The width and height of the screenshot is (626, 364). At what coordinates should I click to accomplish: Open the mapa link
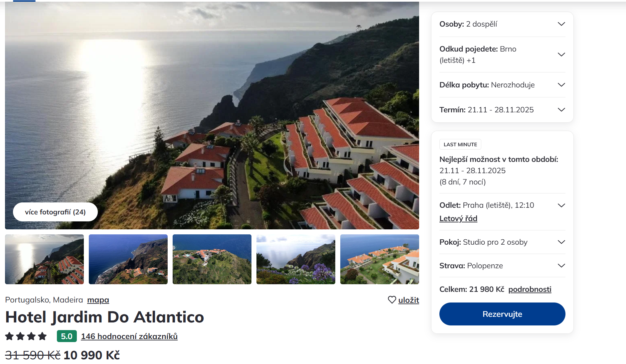(x=98, y=300)
